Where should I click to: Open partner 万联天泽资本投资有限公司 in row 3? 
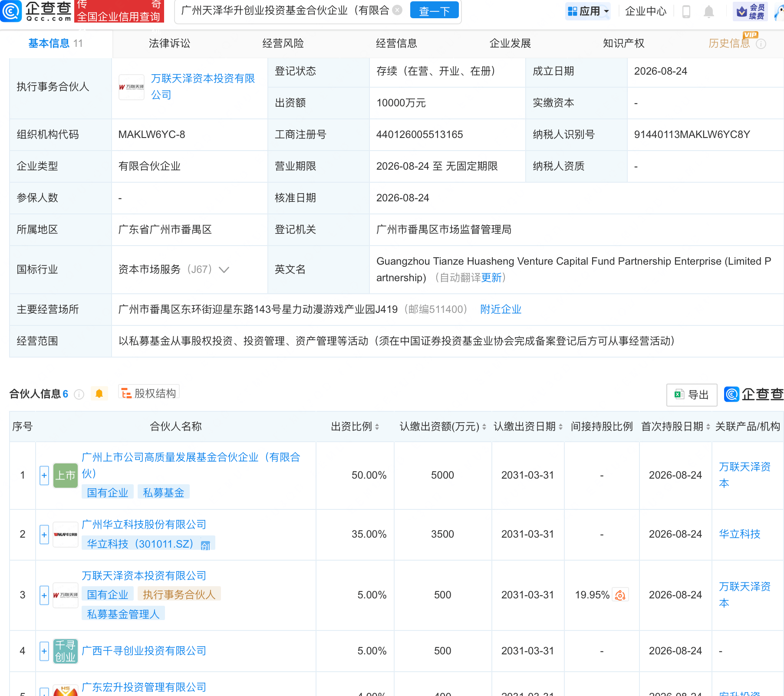144,576
